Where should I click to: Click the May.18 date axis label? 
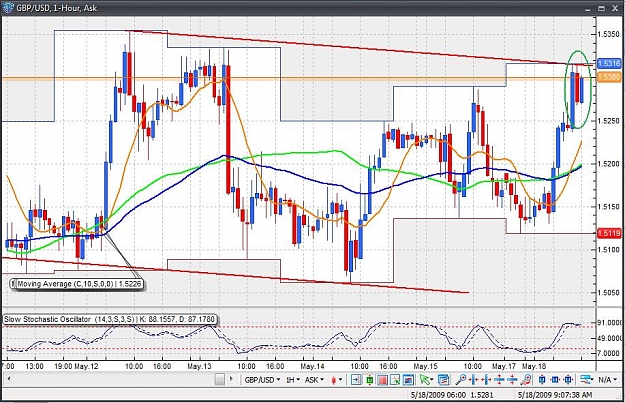[x=534, y=366]
